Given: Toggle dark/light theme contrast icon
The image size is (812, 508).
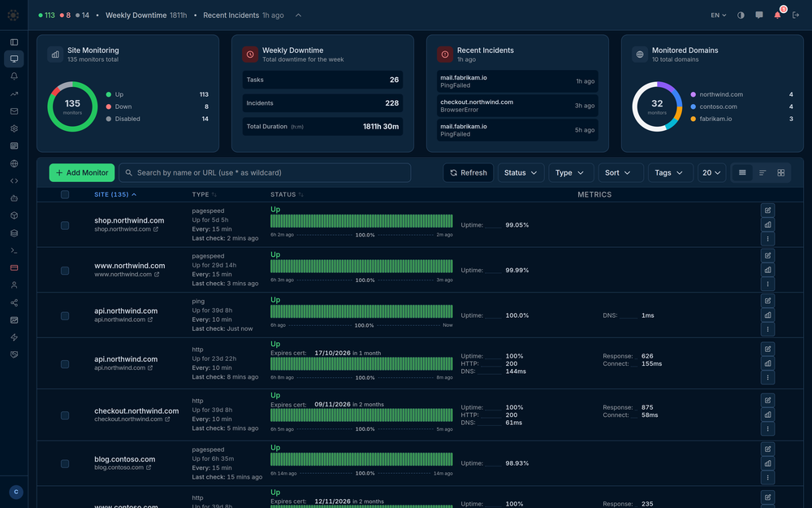Looking at the screenshot, I should 741,15.
